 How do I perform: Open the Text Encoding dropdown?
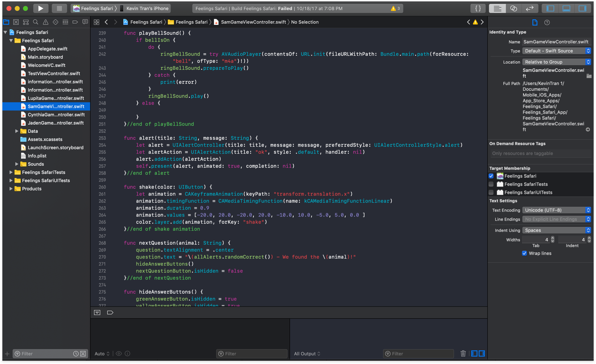[556, 210]
